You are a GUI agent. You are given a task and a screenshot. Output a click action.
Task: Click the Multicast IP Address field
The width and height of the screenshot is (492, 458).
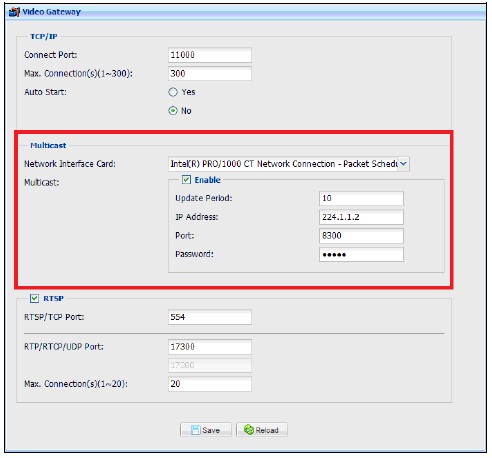coord(361,217)
